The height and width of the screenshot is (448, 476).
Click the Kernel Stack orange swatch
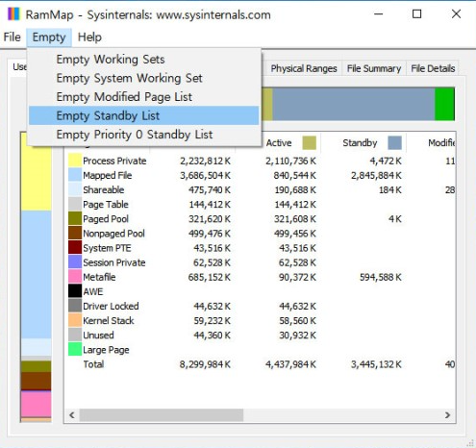(x=75, y=320)
